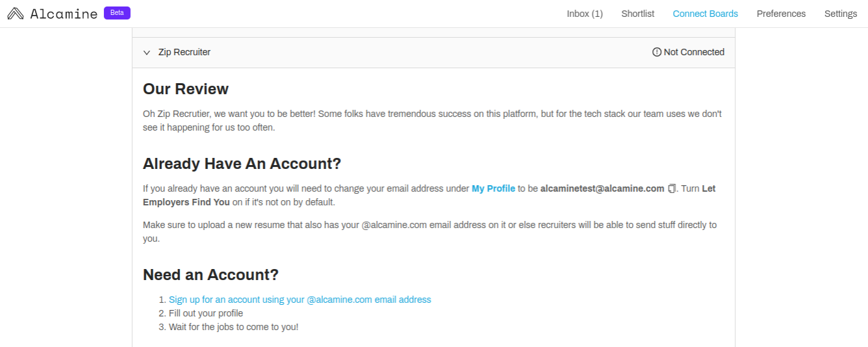Click the Our Review heading

tap(186, 89)
